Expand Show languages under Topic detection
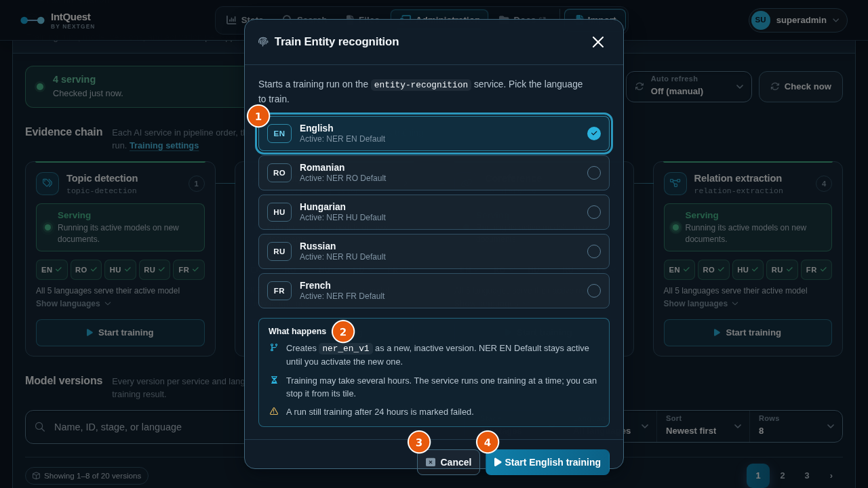 pos(73,304)
